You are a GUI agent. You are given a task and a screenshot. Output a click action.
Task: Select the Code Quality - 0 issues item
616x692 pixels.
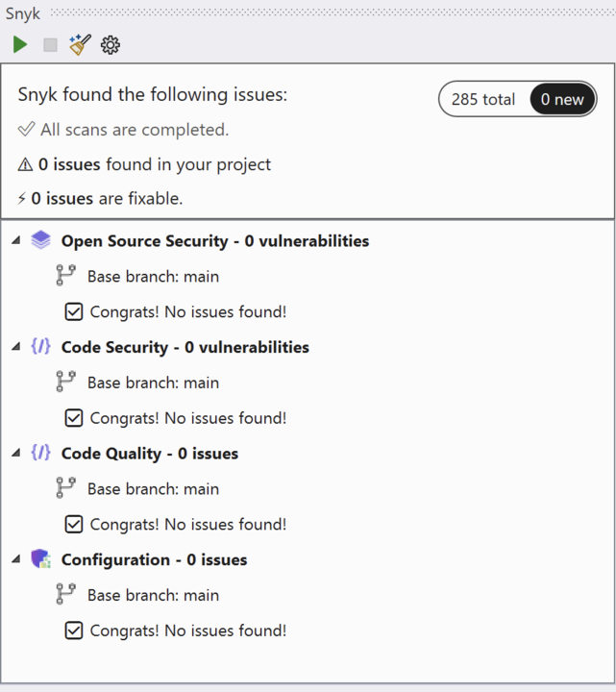(149, 454)
